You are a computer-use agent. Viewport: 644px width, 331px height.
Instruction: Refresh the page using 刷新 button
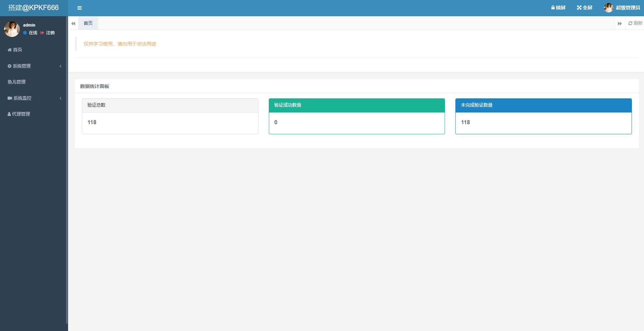(635, 23)
